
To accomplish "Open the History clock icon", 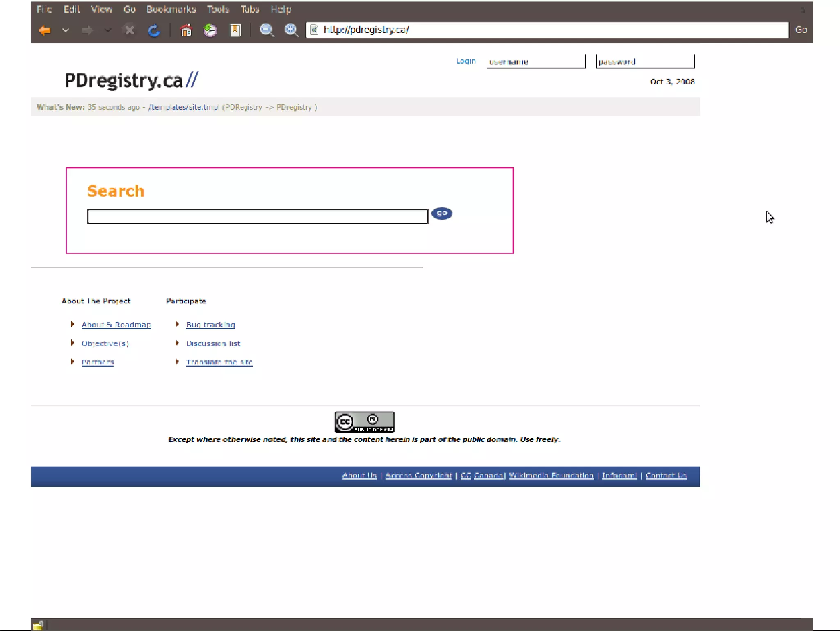I will pyautogui.click(x=210, y=30).
